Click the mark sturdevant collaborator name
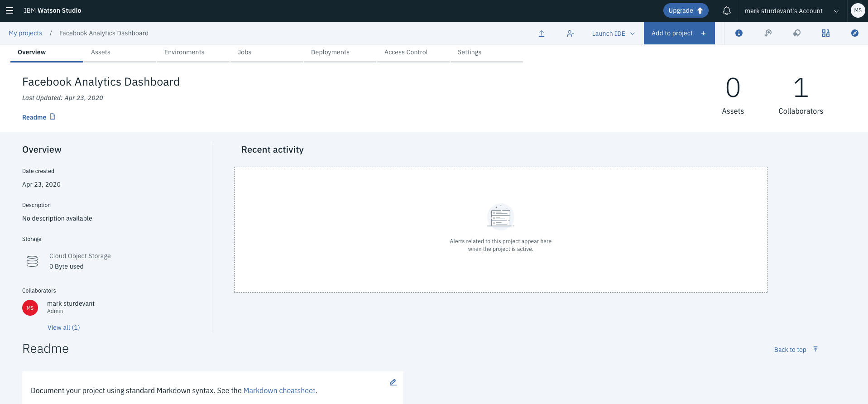The height and width of the screenshot is (404, 868). 71,303
